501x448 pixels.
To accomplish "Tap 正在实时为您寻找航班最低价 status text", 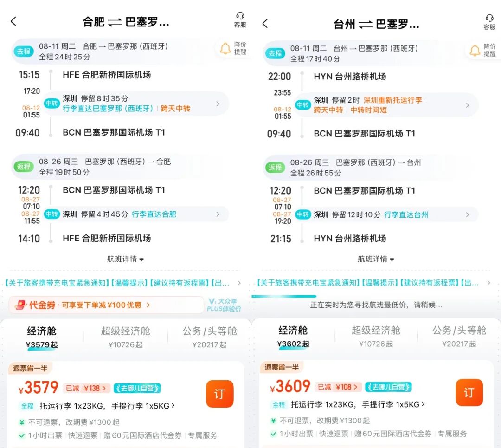I will click(376, 305).
